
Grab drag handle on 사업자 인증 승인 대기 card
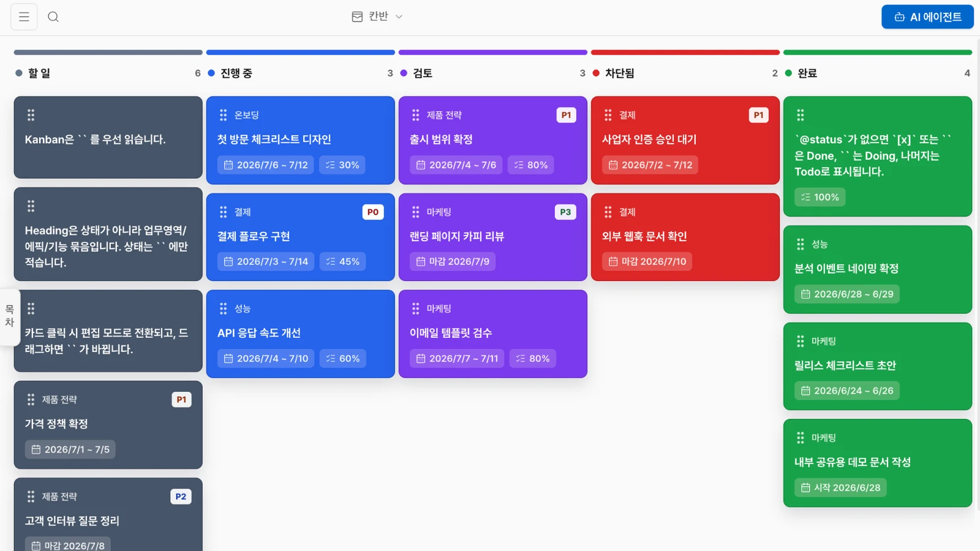[608, 115]
